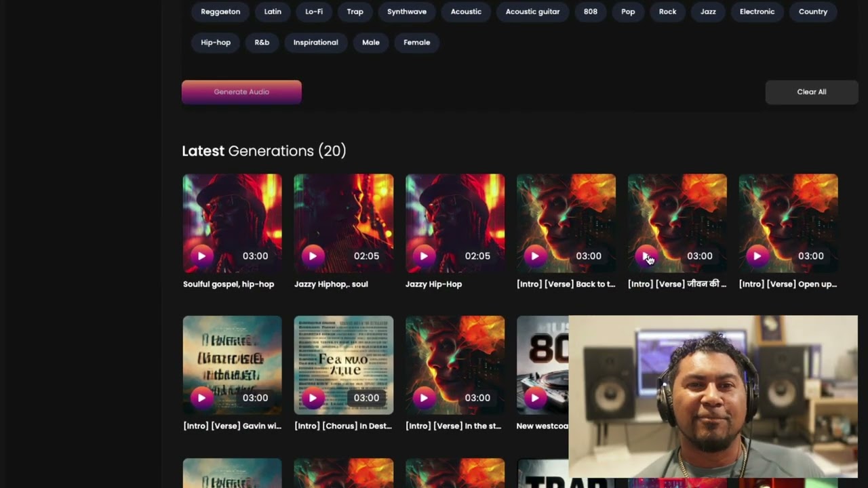Screen dimensions: 868x488
Task: Play the Open up... track
Action: tap(757, 256)
